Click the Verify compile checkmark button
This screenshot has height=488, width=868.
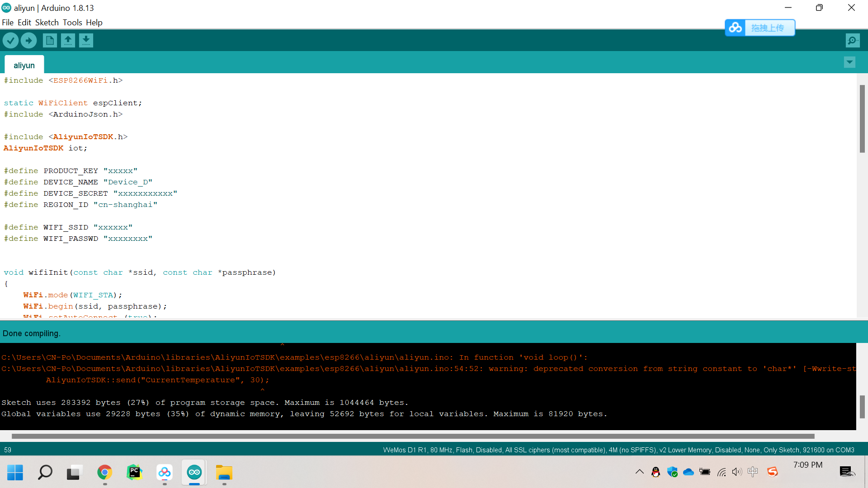click(10, 41)
